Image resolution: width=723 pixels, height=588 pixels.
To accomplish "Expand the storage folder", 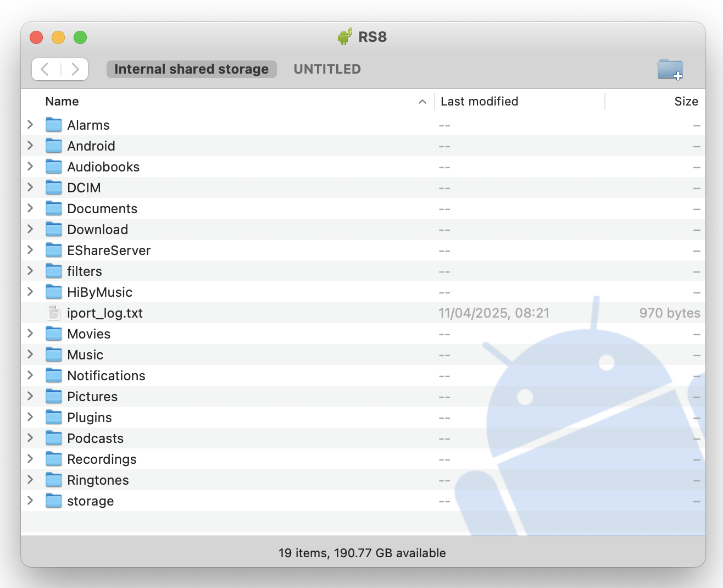I will pos(30,501).
